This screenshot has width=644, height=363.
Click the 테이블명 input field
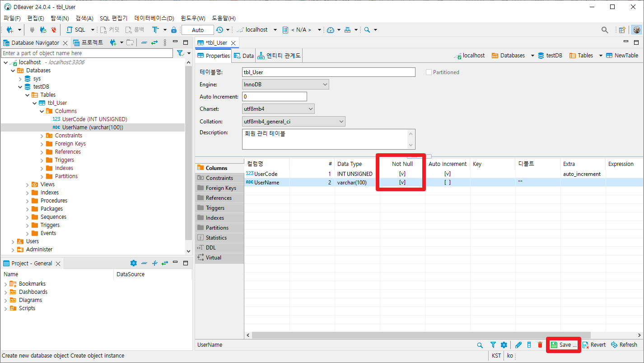pyautogui.click(x=329, y=72)
